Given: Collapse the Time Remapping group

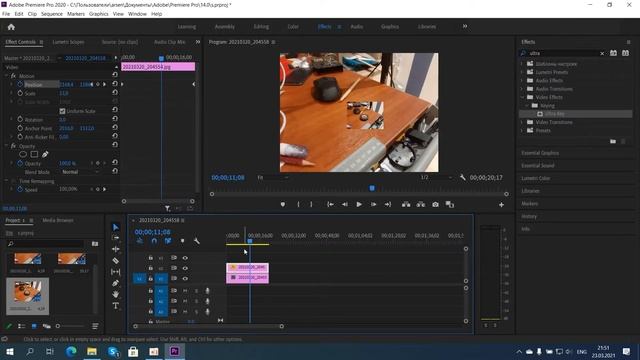Looking at the screenshot, I should pyautogui.click(x=6, y=180).
